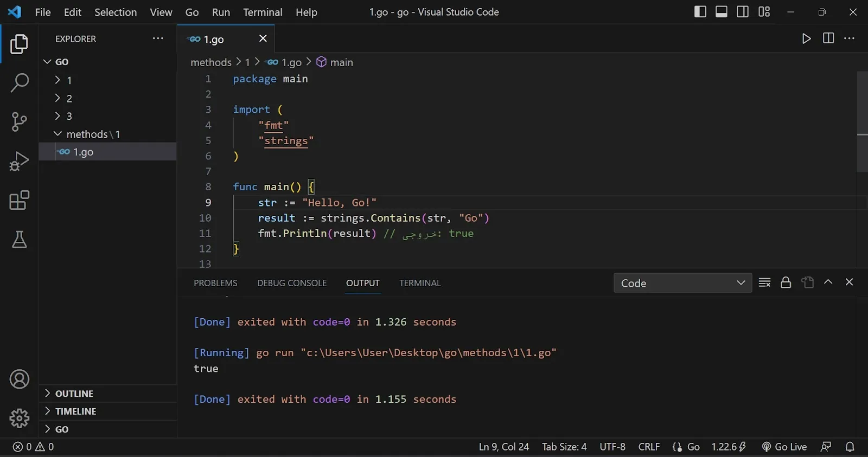Open the Source Control view
The height and width of the screenshot is (457, 868).
(19, 122)
